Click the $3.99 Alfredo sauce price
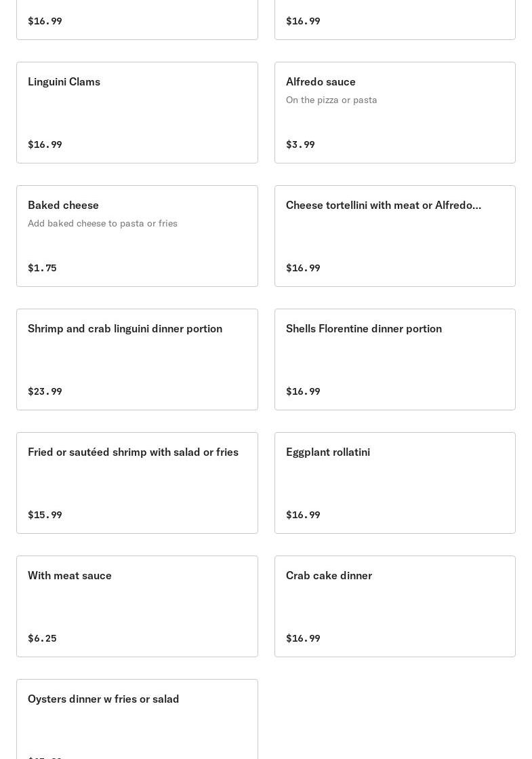 (x=300, y=144)
